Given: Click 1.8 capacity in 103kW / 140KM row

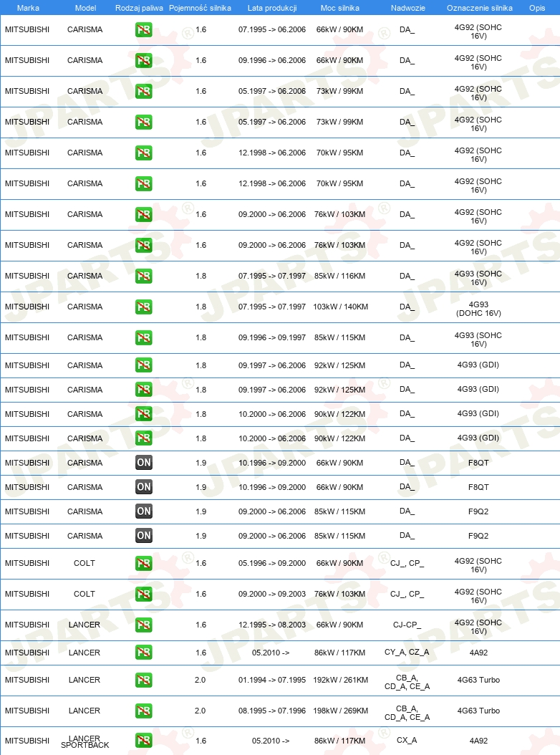Looking at the screenshot, I should pyautogui.click(x=201, y=307).
